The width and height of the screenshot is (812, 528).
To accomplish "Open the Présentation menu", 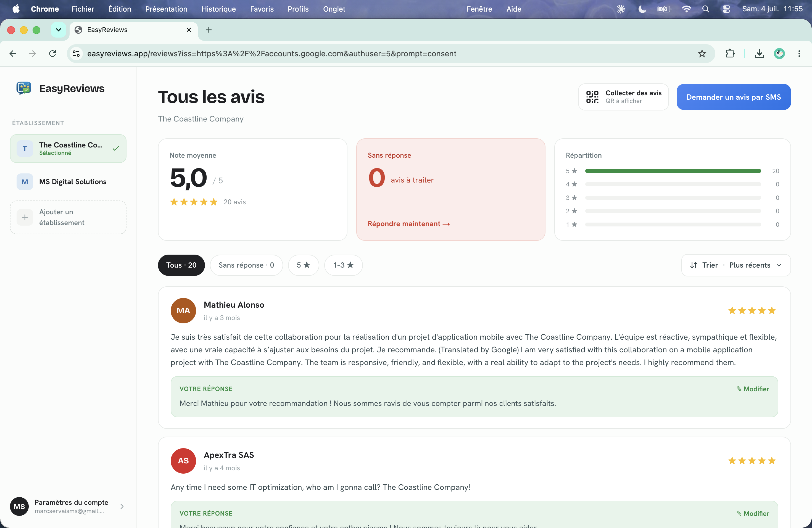I will click(x=166, y=9).
